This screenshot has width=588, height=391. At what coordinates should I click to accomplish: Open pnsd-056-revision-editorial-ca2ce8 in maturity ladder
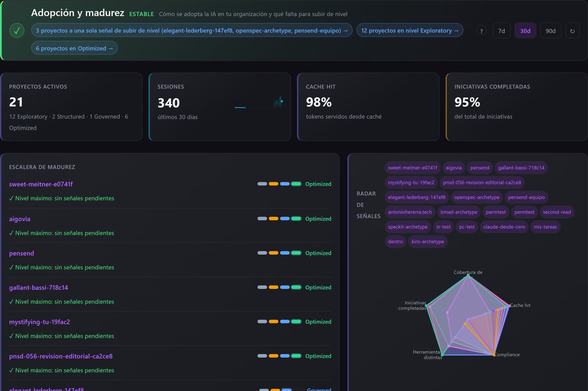61,356
